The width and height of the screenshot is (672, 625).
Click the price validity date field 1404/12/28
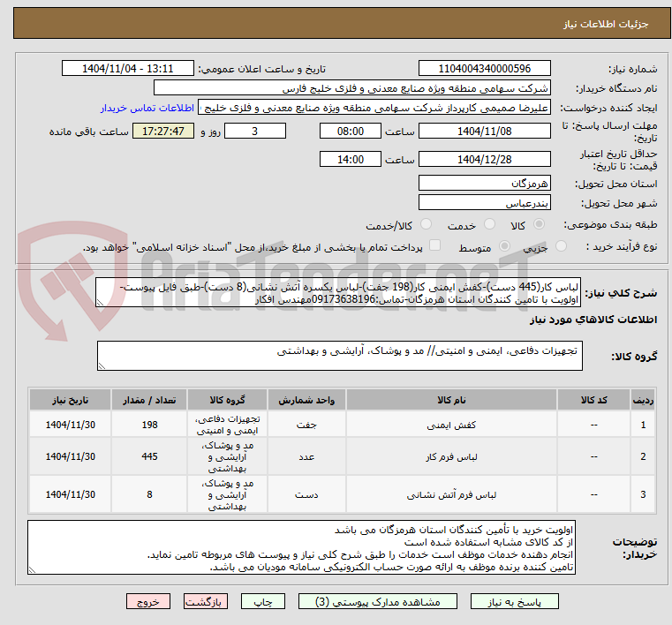click(x=484, y=160)
